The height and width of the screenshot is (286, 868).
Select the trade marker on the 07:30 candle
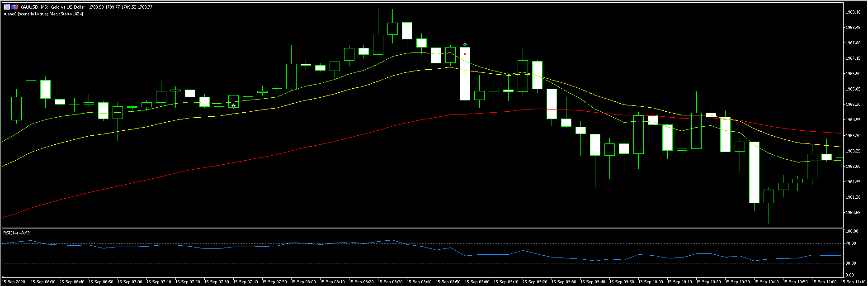233,106
